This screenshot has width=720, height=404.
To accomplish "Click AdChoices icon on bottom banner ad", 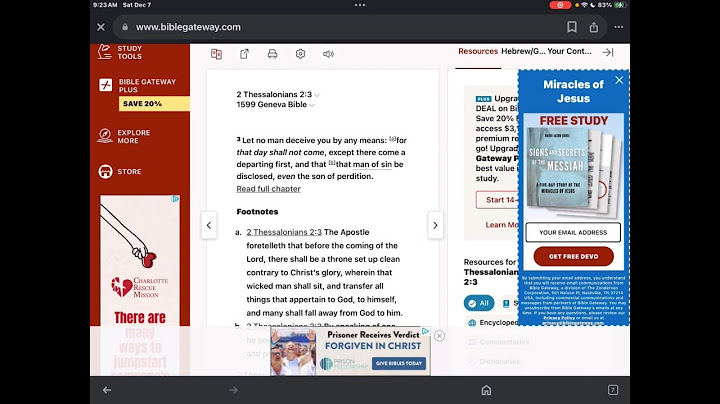I will coord(425,331).
